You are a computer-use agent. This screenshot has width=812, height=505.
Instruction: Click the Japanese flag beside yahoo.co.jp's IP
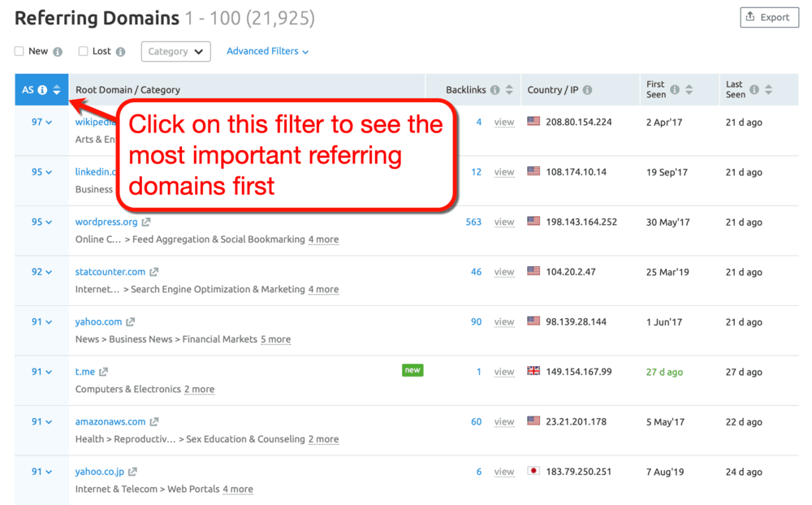point(533,472)
